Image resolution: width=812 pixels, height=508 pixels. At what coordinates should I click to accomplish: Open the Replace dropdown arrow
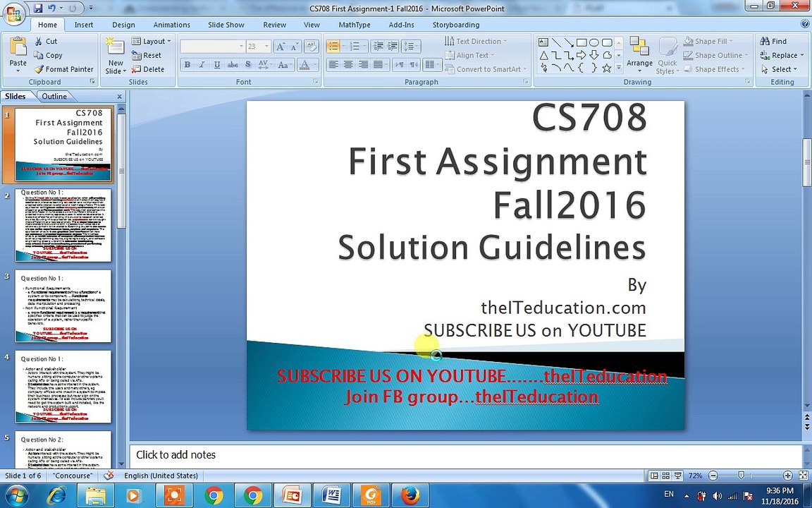[802, 55]
